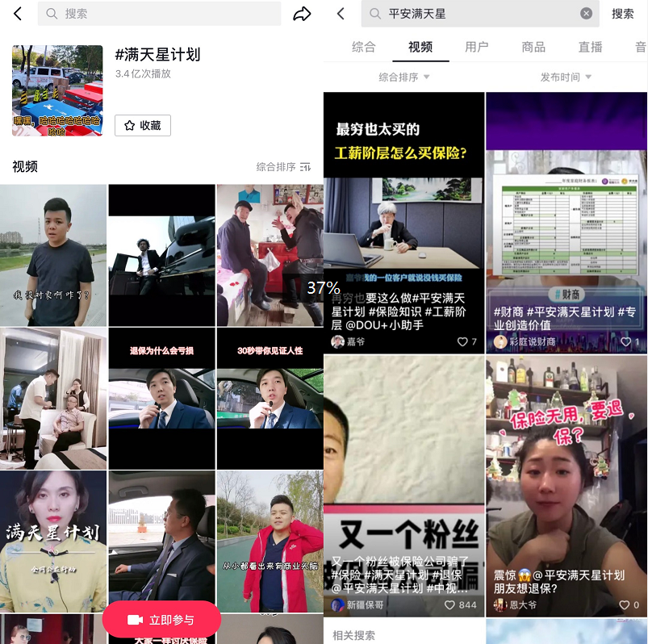Open video of man in red jacket
The image size is (648, 644).
tap(270, 542)
